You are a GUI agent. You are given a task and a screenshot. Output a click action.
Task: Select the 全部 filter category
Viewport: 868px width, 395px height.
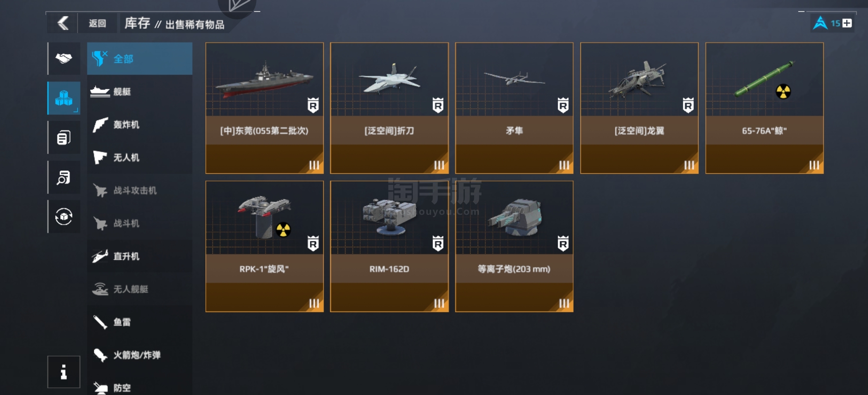(140, 59)
